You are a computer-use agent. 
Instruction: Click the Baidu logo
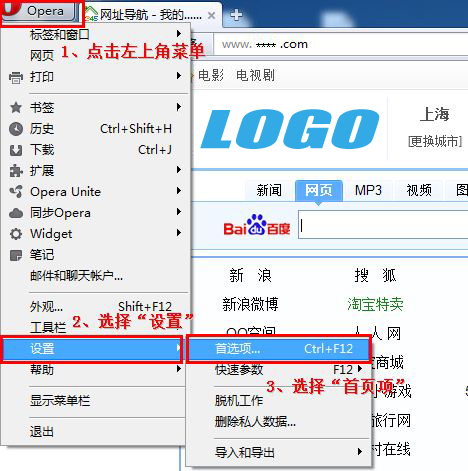tap(257, 225)
